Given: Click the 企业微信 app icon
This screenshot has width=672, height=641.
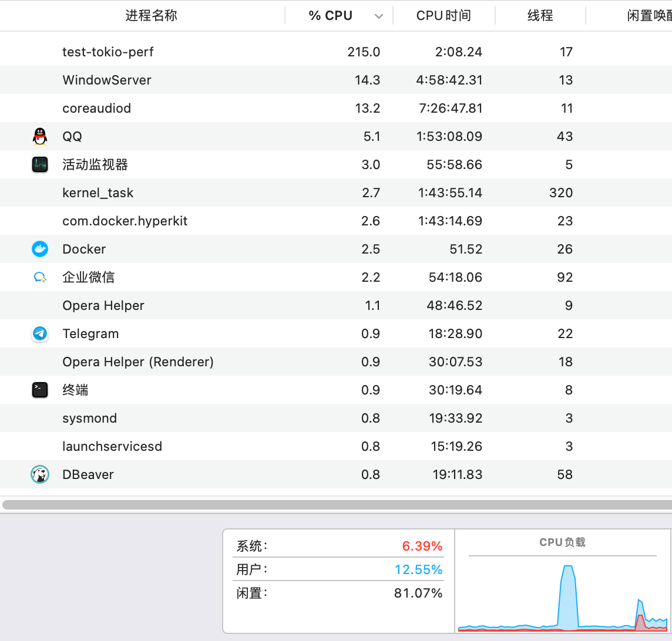Looking at the screenshot, I should tap(40, 277).
